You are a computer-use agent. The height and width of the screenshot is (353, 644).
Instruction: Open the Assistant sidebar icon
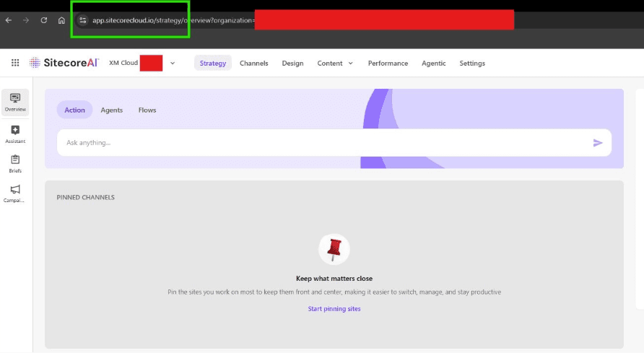[15, 134]
